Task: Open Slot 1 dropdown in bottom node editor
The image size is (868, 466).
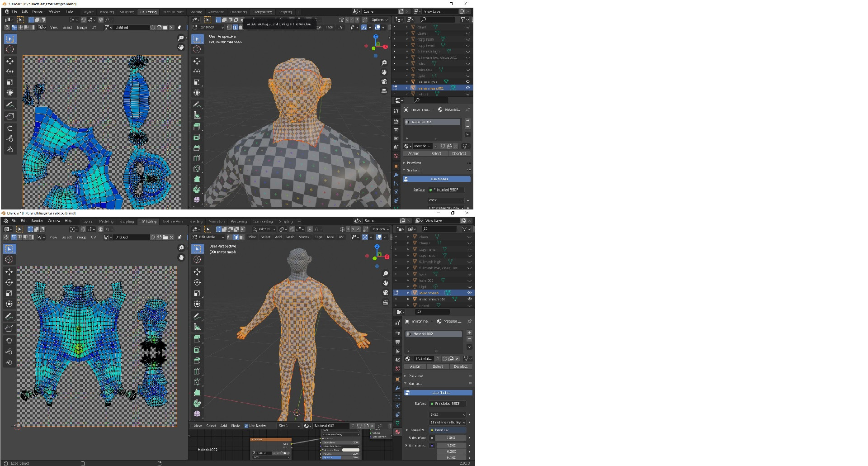Action: click(289, 426)
